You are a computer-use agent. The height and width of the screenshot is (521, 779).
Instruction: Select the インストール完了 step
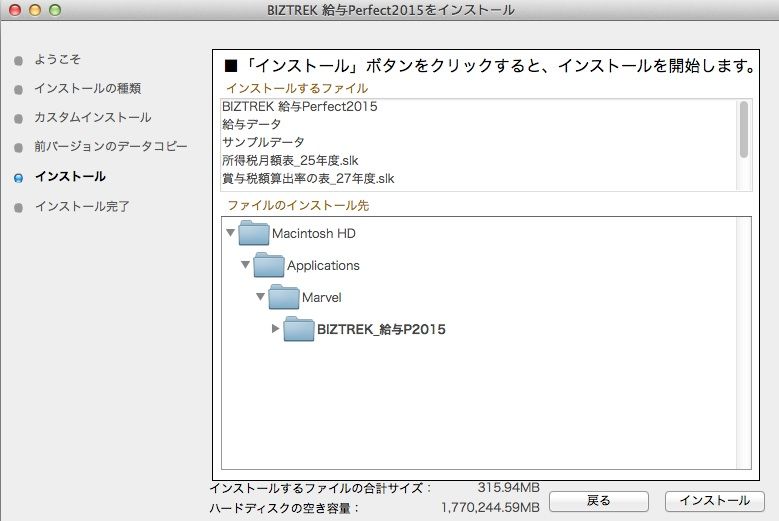[x=82, y=206]
